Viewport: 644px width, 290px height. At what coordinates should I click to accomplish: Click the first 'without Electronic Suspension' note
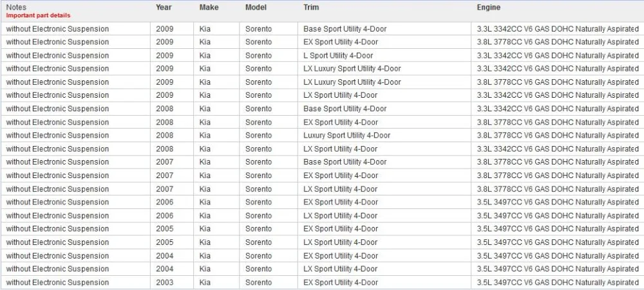57,29
